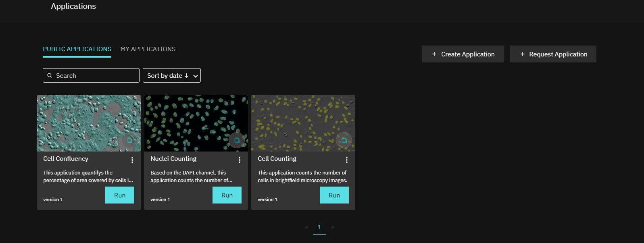The width and height of the screenshot is (644, 243).
Task: Switch to My Applications tab
Action: point(148,49)
